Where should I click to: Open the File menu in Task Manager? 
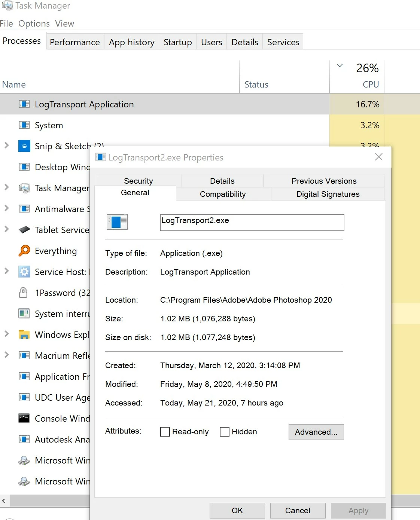(6, 24)
